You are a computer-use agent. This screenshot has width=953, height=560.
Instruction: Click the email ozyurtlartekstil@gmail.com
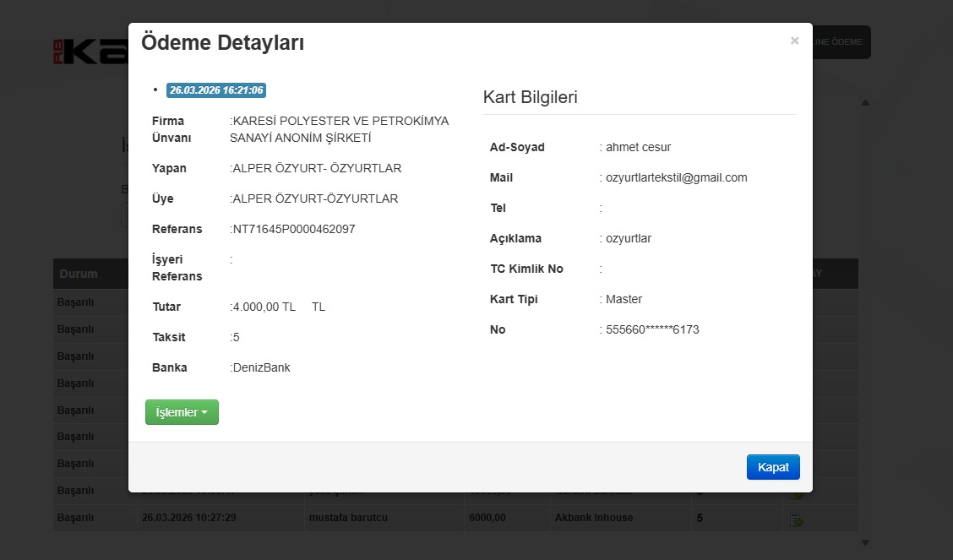coord(676,177)
